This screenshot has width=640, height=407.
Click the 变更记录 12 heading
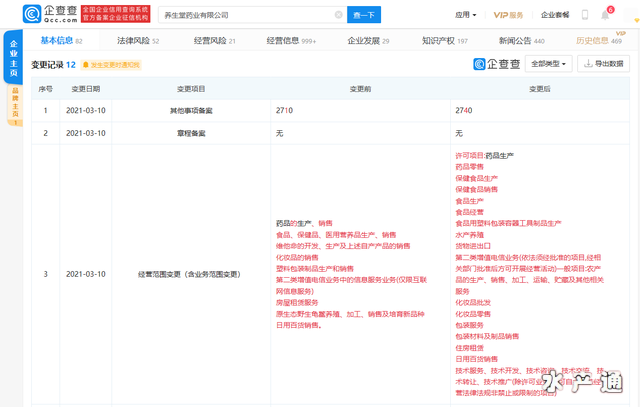[x=53, y=64]
